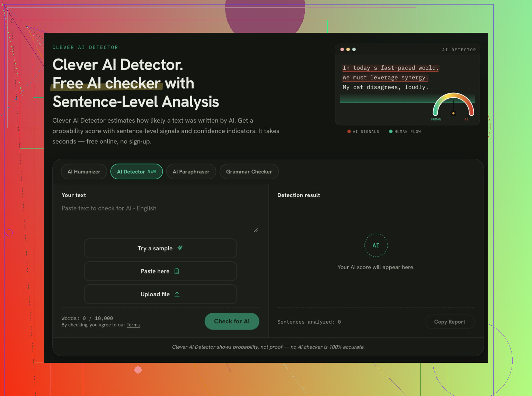Screen dimensions: 532x396
Task: Click the Copy Report button
Action: (x=450, y=322)
